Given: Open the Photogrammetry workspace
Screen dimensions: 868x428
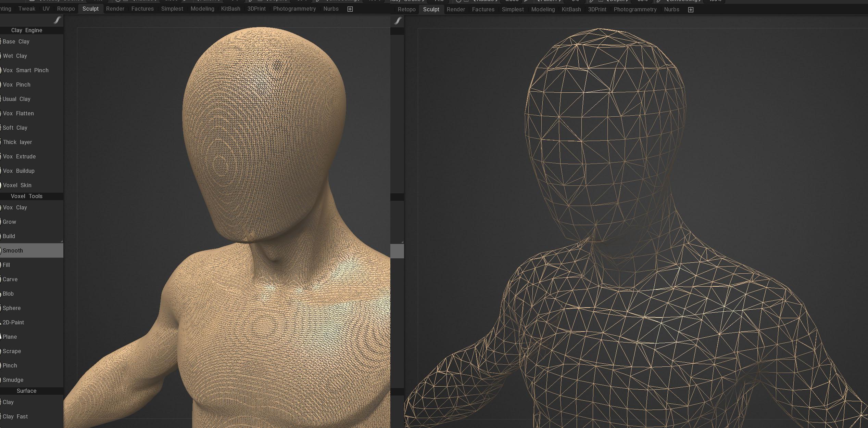Looking at the screenshot, I should 294,9.
